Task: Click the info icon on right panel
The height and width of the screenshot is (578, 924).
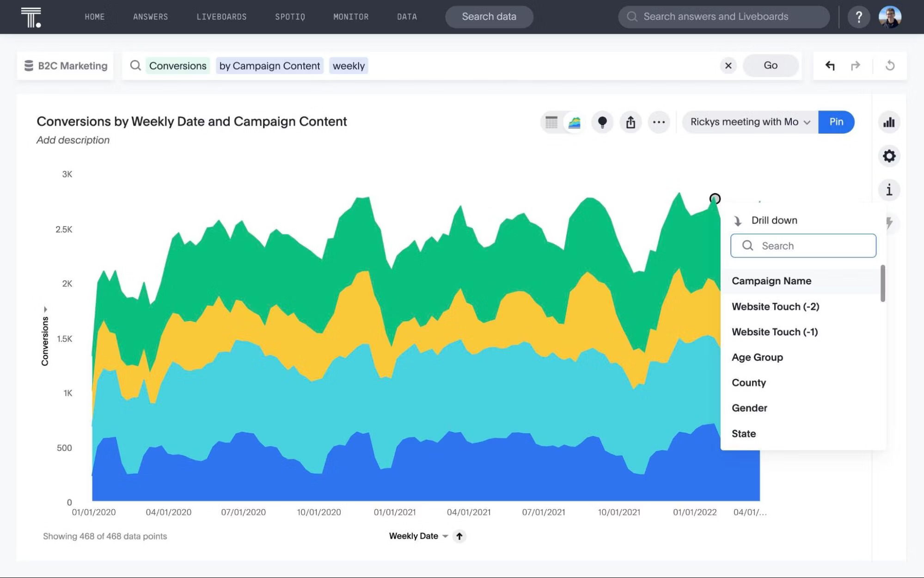Action: click(x=889, y=190)
